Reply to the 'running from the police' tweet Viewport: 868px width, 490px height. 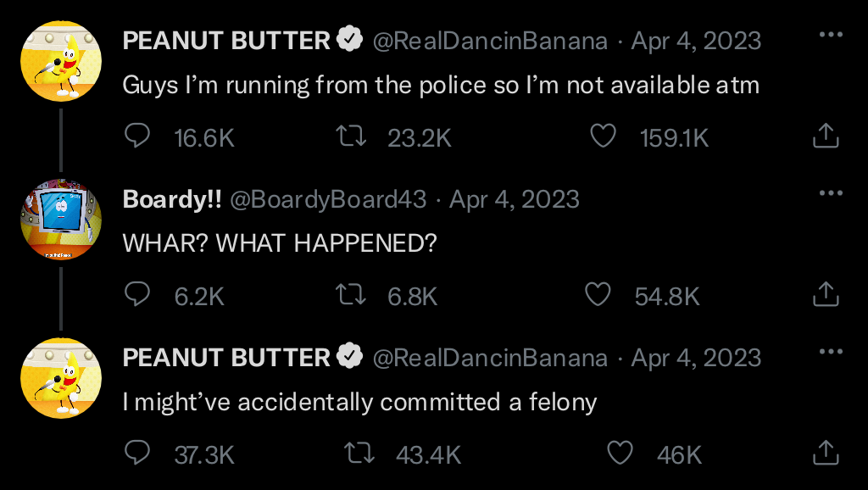(x=137, y=136)
